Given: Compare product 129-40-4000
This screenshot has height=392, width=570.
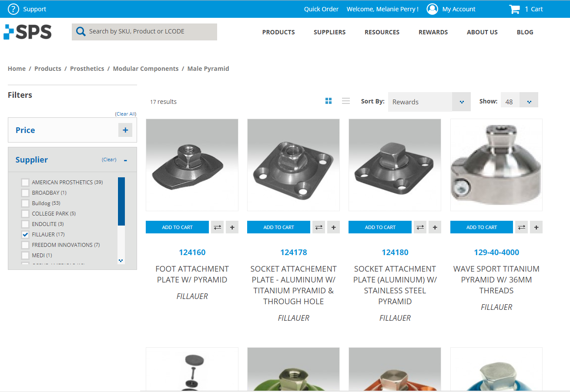Looking at the screenshot, I should pos(522,227).
